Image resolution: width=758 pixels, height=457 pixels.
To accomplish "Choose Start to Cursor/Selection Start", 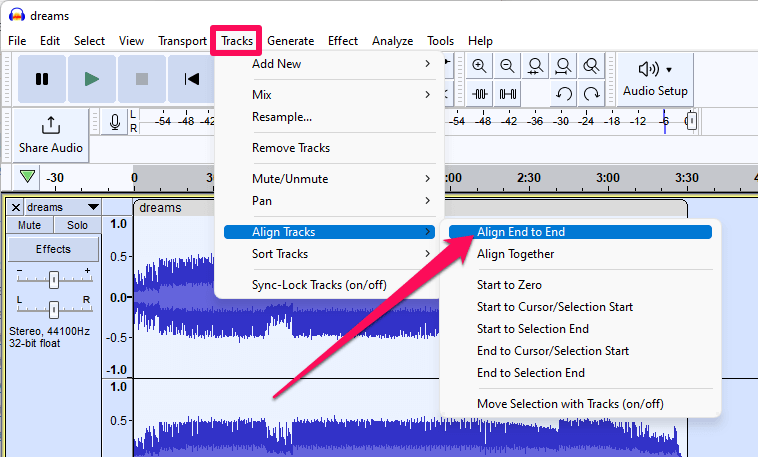I will tap(580, 307).
